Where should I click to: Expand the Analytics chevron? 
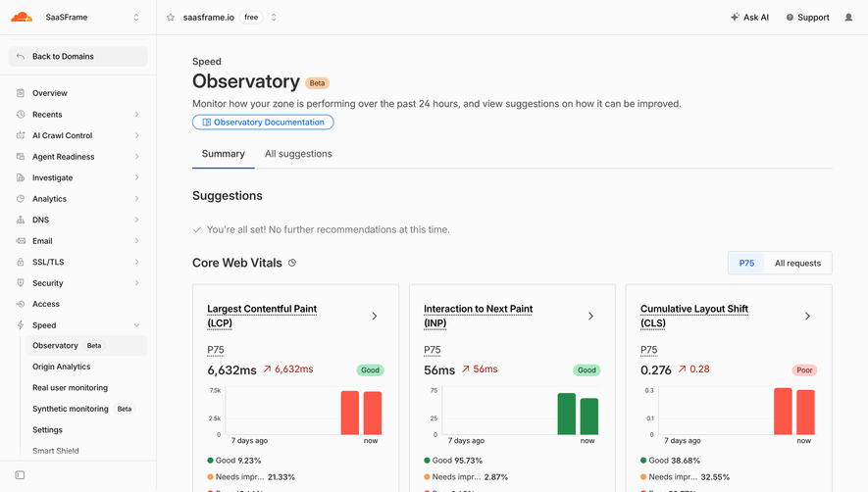click(x=136, y=199)
